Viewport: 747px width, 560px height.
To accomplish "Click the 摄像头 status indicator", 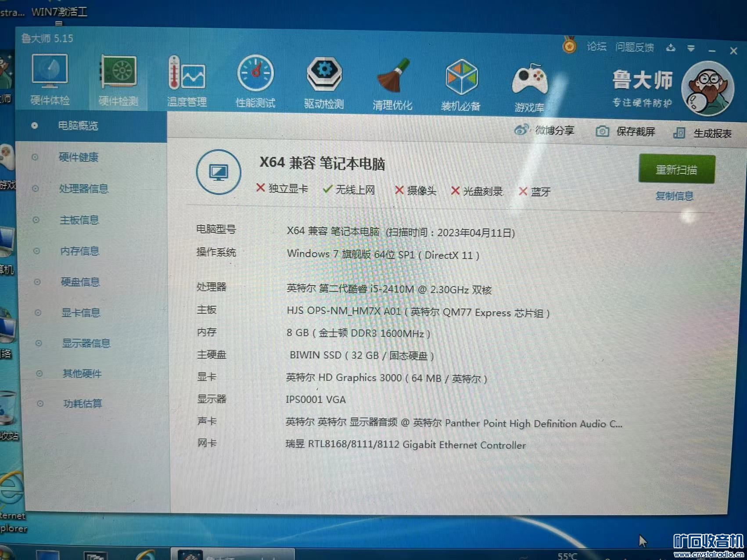I will tap(416, 190).
